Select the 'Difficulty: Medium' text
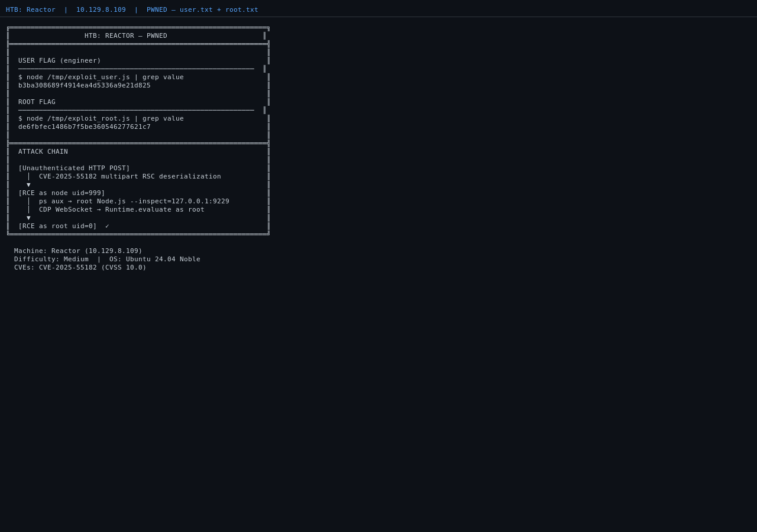Image resolution: width=757 pixels, height=532 pixels. pyautogui.click(x=51, y=259)
